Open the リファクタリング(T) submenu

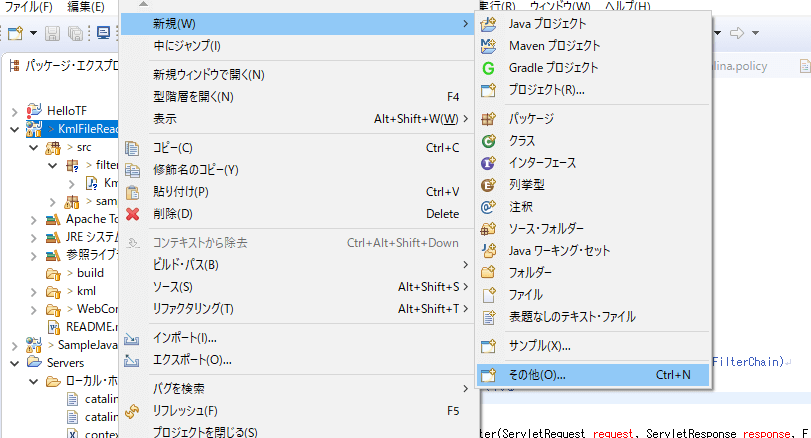coord(297,309)
